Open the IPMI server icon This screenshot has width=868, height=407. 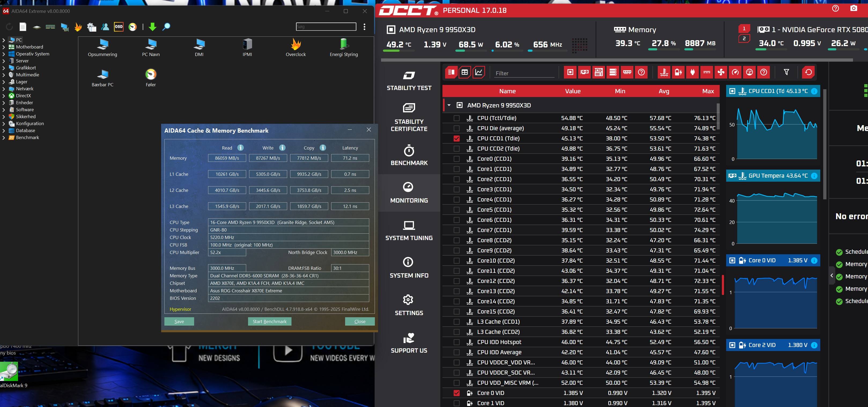click(x=247, y=44)
